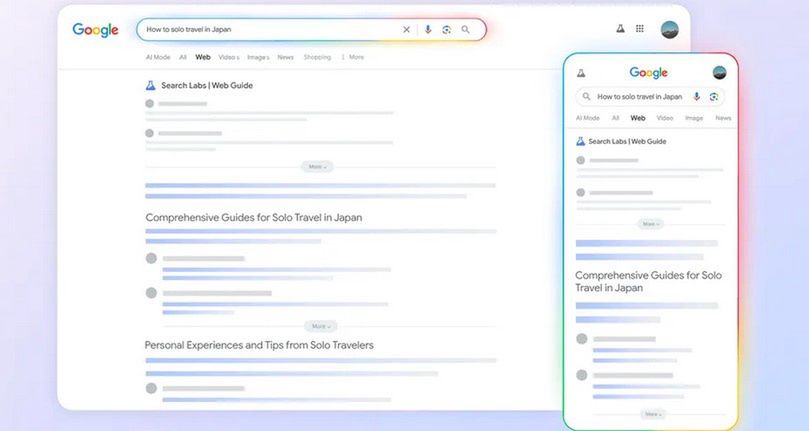Screen dimensions: 809x431
Task: Open Image tab in mobile view
Action: point(694,118)
